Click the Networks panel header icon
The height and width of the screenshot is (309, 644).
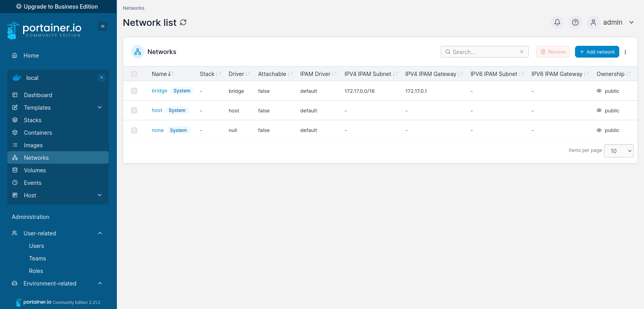pos(138,52)
